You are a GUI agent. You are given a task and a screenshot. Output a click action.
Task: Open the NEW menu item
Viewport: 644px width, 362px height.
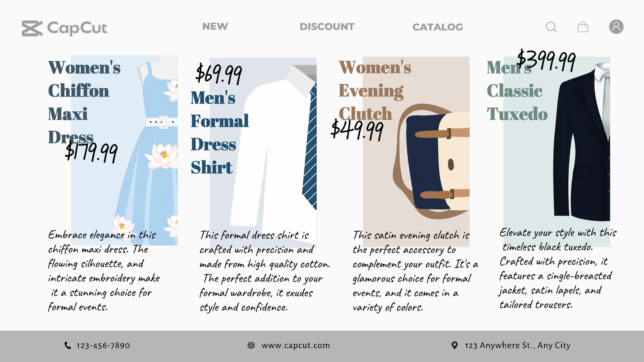point(215,27)
